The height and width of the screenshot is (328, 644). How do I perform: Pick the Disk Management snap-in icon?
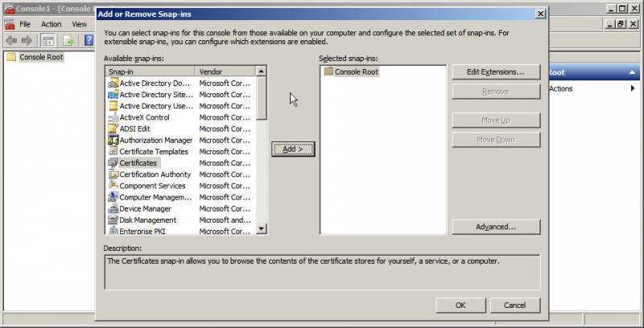113,220
